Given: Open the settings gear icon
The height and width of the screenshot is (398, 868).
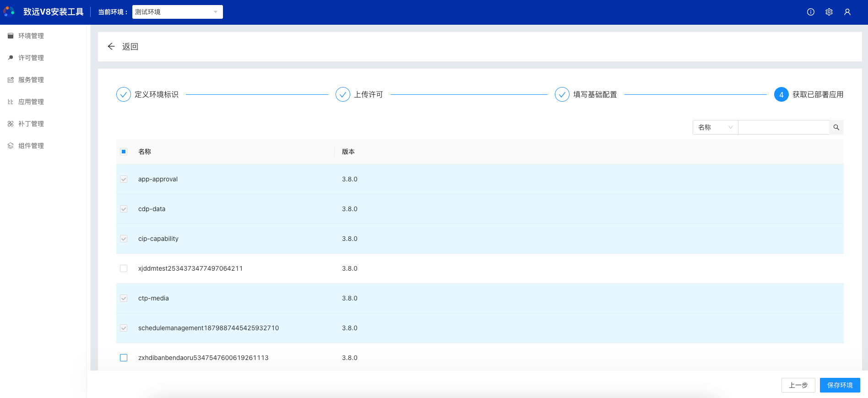Looking at the screenshot, I should coord(829,12).
